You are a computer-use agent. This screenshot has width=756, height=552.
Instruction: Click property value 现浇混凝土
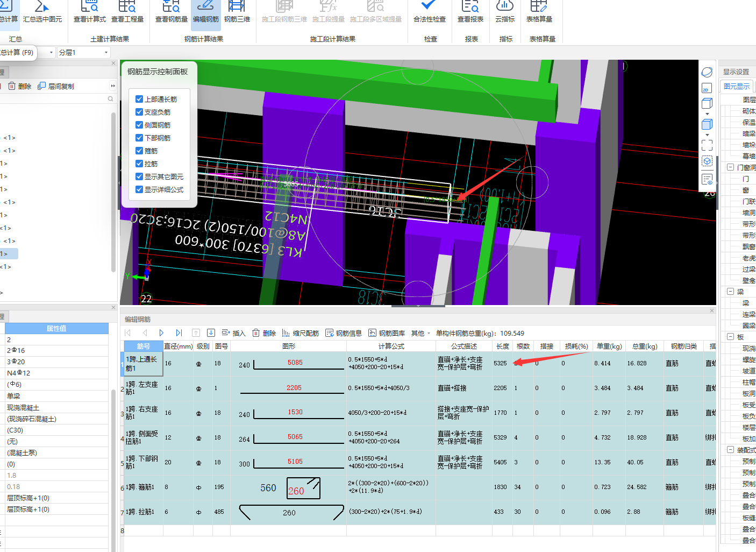[56, 408]
